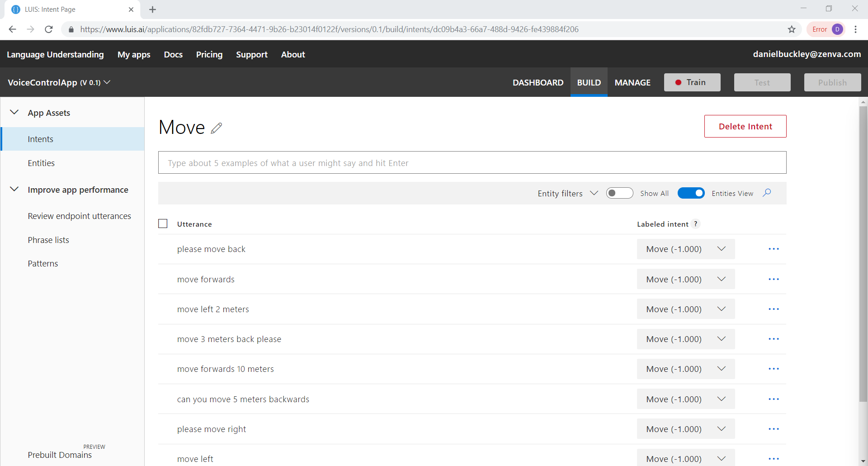This screenshot has height=466, width=868.
Task: Select Intents in the sidebar
Action: tap(72, 139)
